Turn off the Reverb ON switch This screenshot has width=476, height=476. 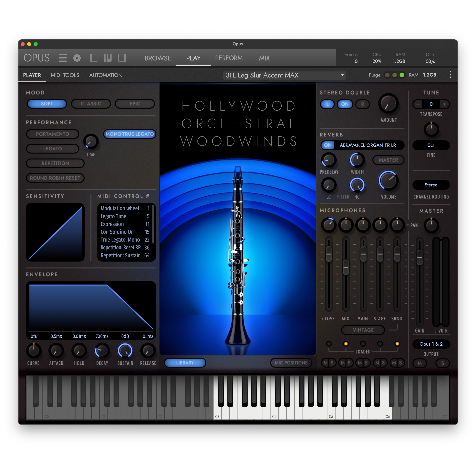pos(328,145)
